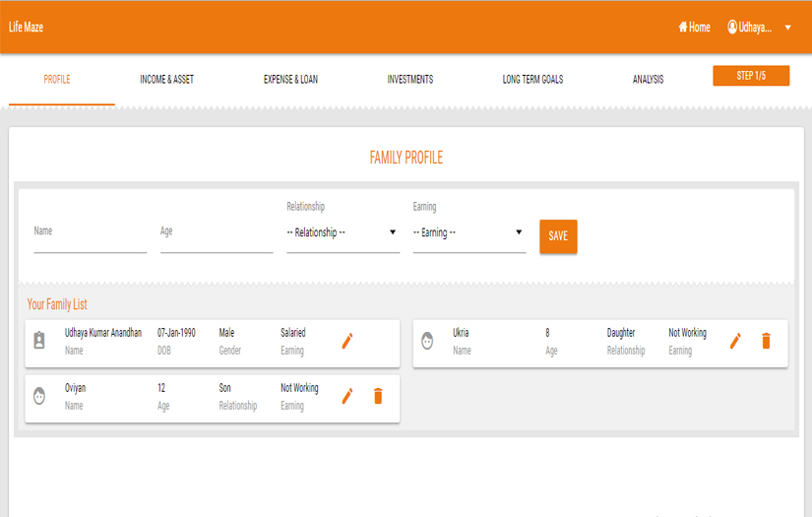Image resolution: width=812 pixels, height=517 pixels.
Task: Switch to the Analysis tab
Action: (648, 79)
